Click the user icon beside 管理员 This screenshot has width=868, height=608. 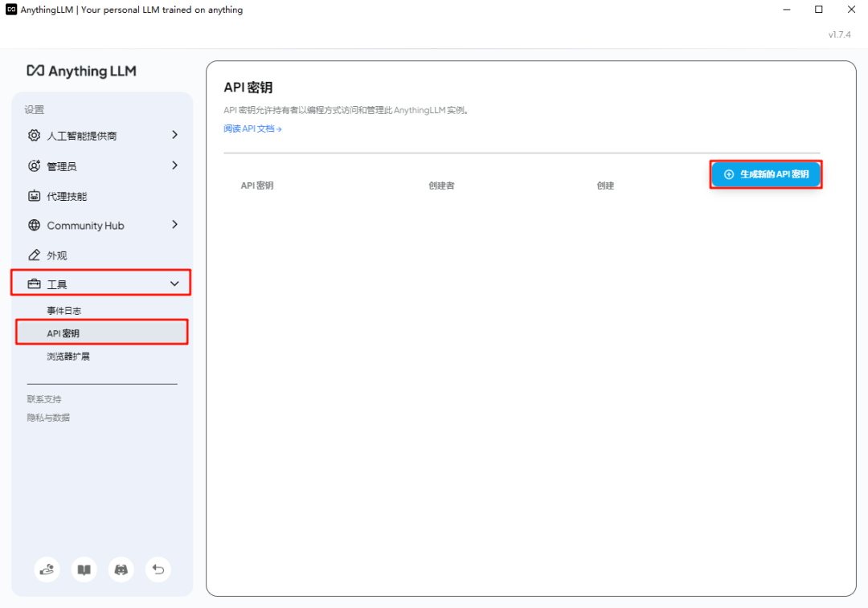35,166
